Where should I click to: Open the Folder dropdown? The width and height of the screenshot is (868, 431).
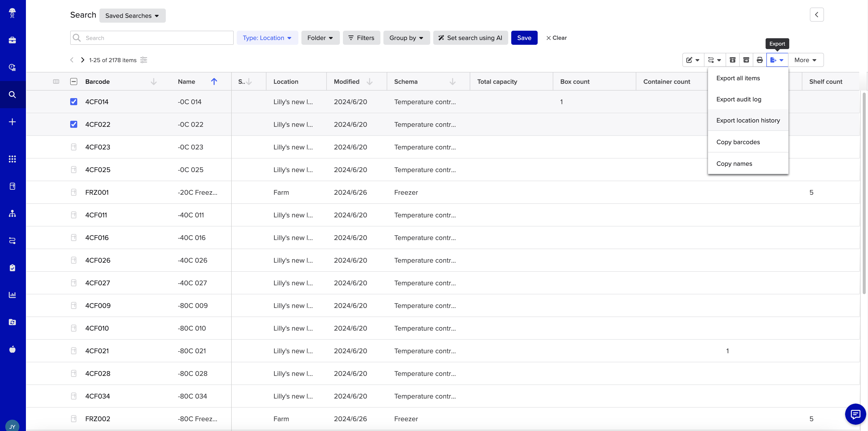coord(320,38)
